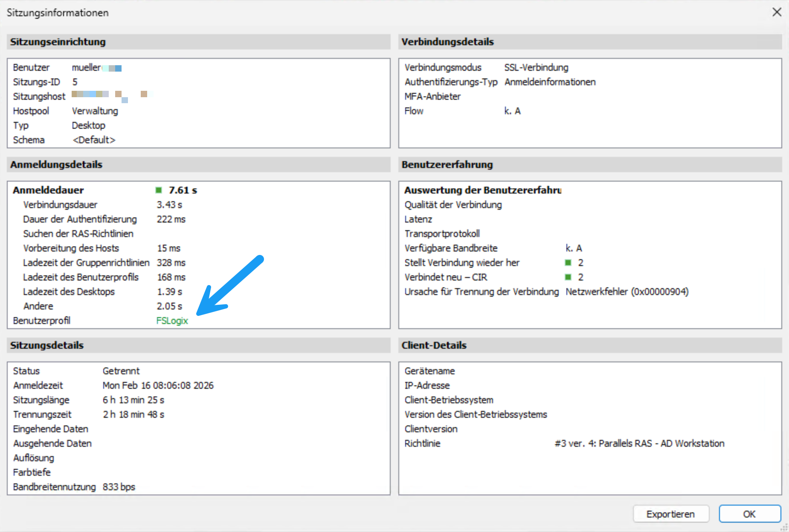The height and width of the screenshot is (532, 789).
Task: Click the Netzwerkfehler (0x00000904) disconnect reason
Action: coord(627,292)
